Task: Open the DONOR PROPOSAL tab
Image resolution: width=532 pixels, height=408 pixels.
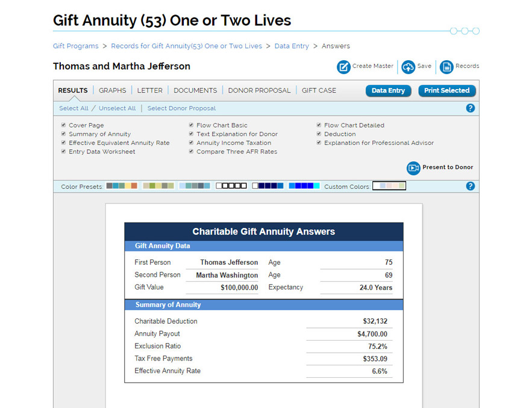Action: point(259,90)
